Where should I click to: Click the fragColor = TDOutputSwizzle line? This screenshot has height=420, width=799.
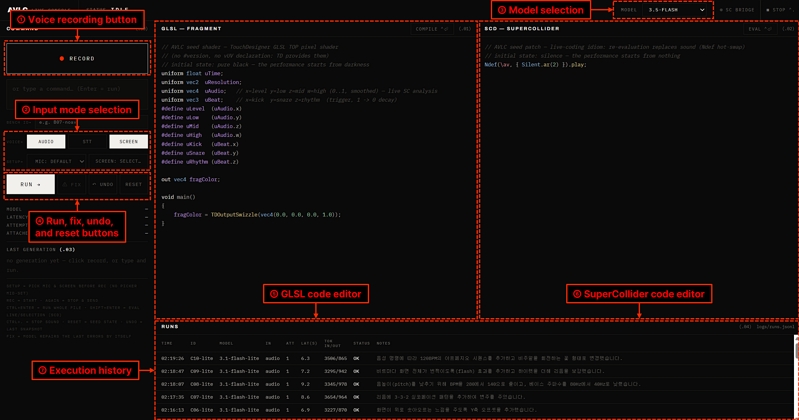pyautogui.click(x=257, y=215)
